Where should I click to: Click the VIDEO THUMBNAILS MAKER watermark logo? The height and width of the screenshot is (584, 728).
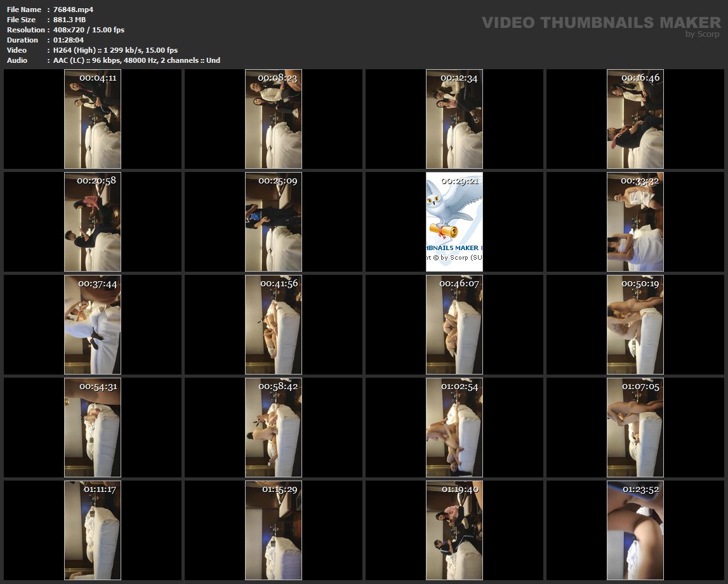pos(601,22)
